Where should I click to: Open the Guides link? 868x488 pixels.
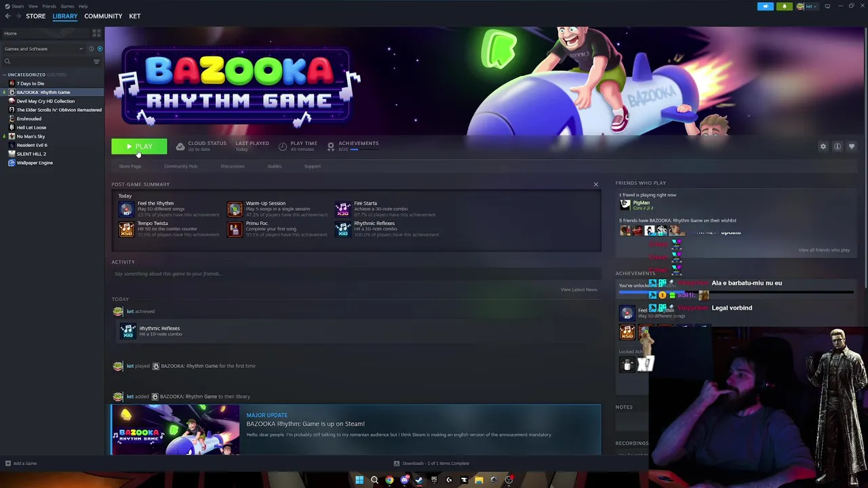(275, 166)
